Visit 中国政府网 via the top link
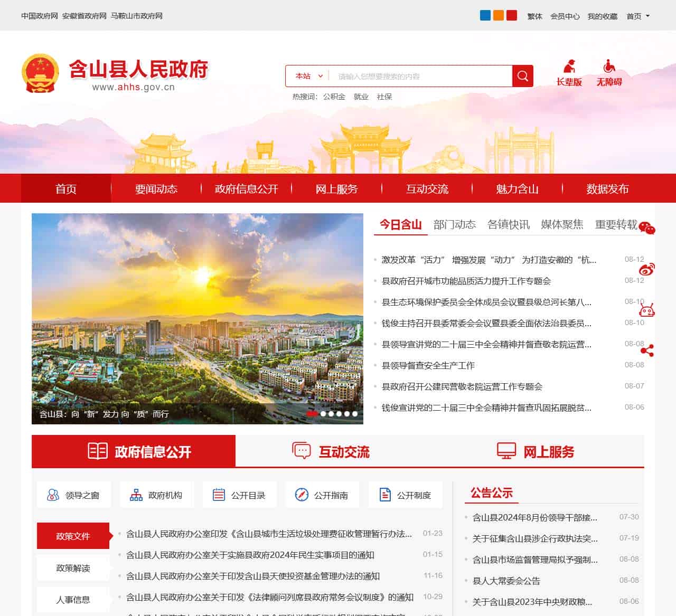676x616 pixels. click(37, 16)
